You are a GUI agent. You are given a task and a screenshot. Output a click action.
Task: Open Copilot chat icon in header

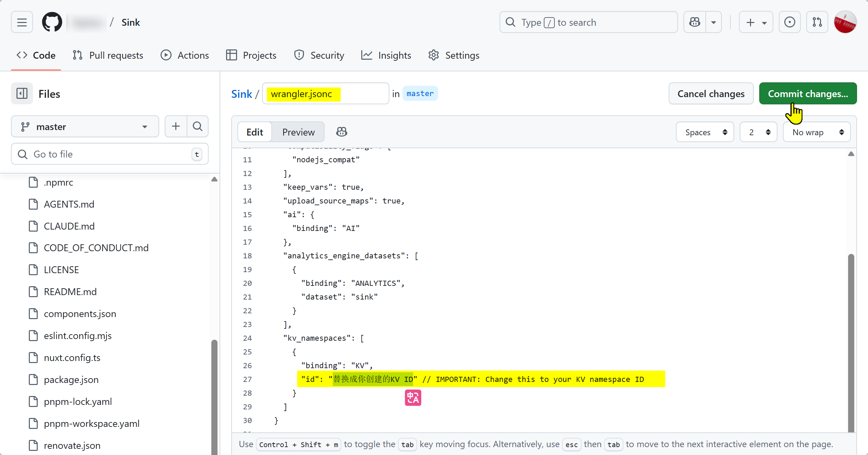[695, 22]
